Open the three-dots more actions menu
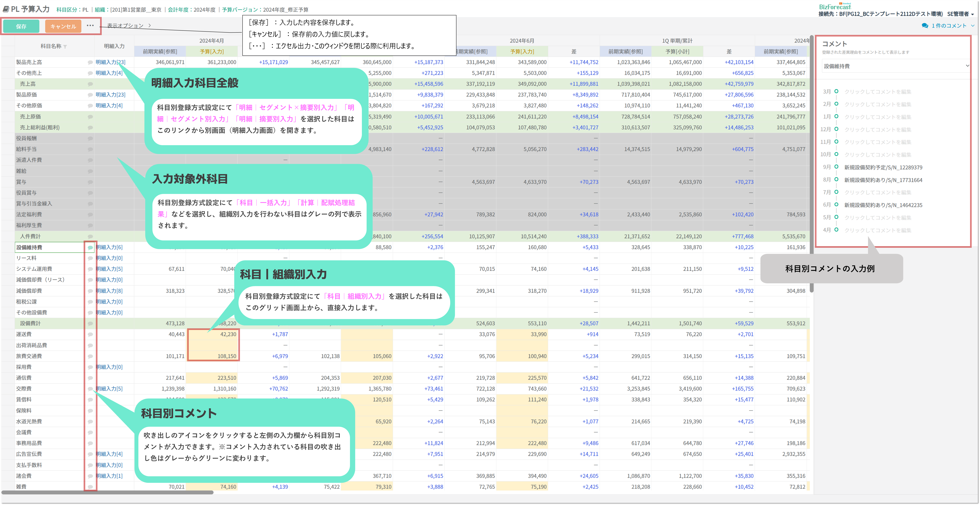The height and width of the screenshot is (505, 980). pyautogui.click(x=90, y=25)
